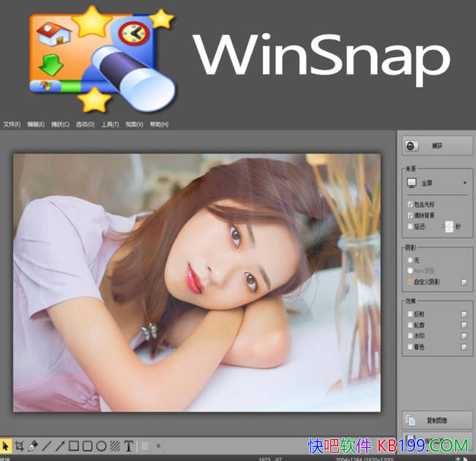
Task: Select the text T tool
Action: click(x=129, y=446)
